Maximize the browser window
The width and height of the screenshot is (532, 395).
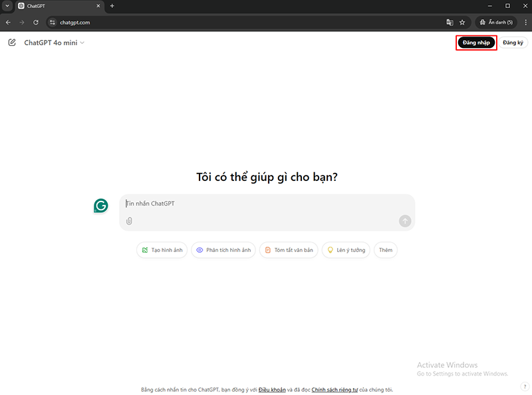point(507,6)
